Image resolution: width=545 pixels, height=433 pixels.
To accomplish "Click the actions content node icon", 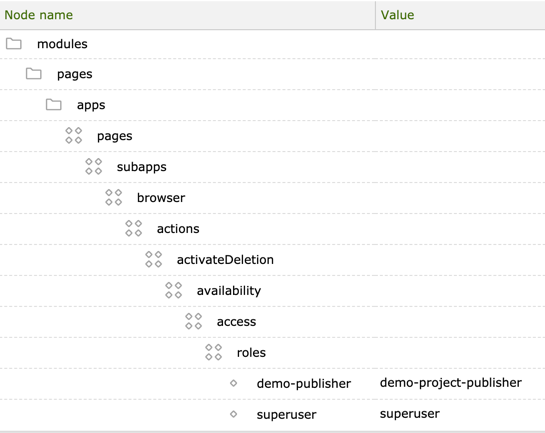I will [134, 228].
